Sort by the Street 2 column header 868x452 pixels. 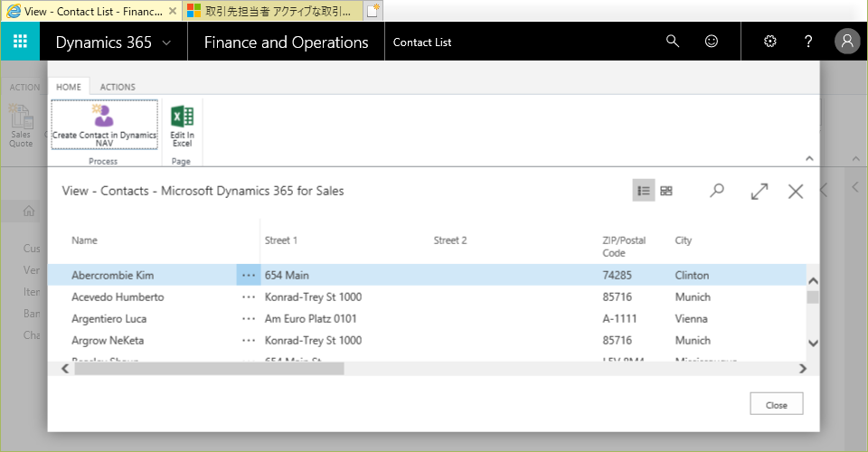[x=450, y=240]
